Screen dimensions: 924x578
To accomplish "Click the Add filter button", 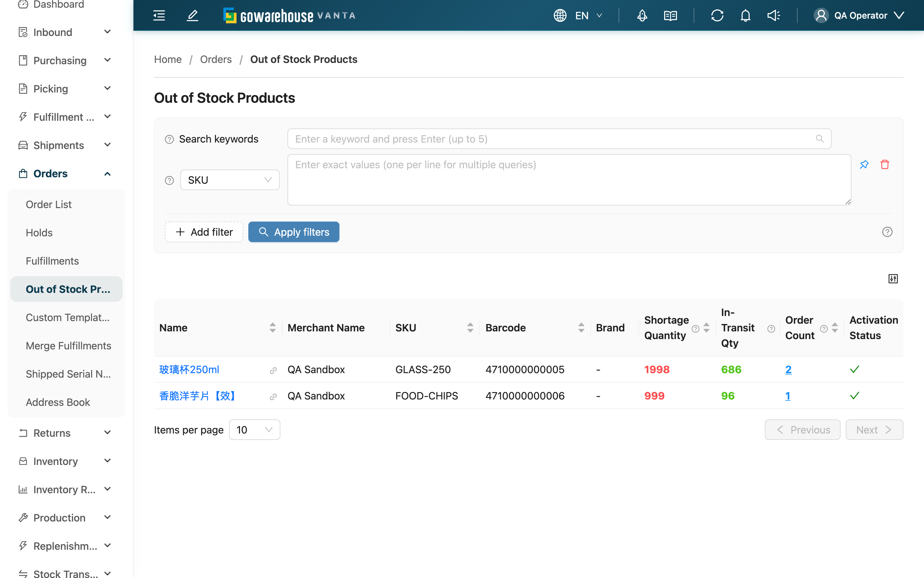I will (204, 232).
